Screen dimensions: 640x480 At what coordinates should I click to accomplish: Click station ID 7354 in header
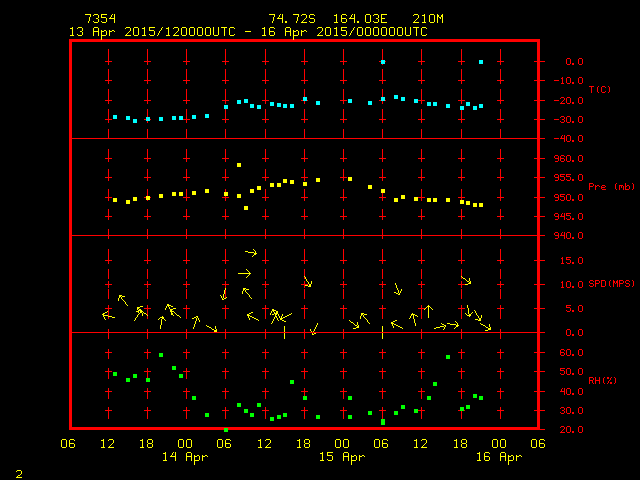(x=99, y=19)
